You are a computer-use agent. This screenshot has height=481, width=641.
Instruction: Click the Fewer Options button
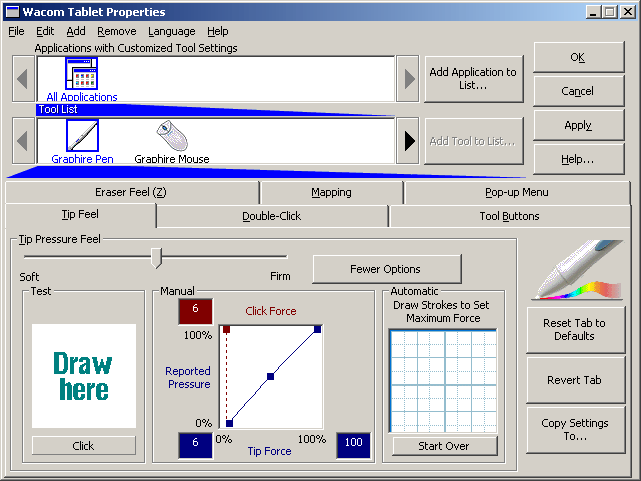pos(386,269)
